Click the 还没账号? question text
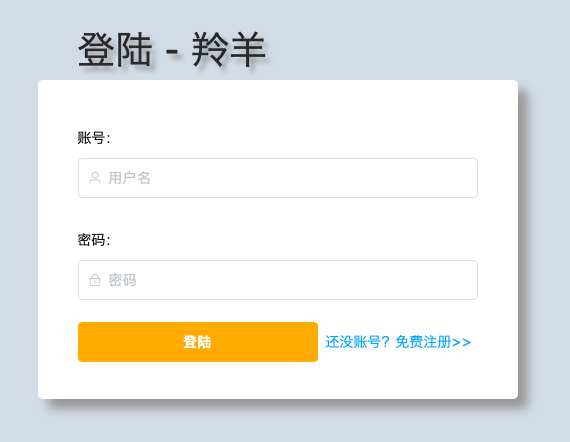Screen dimensions: 570x442 [357, 342]
